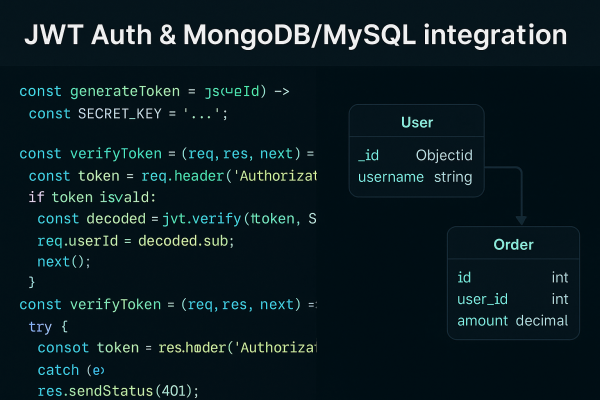Image resolution: width=600 pixels, height=400 pixels.
Task: Select the 'username' field name
Action: (391, 177)
